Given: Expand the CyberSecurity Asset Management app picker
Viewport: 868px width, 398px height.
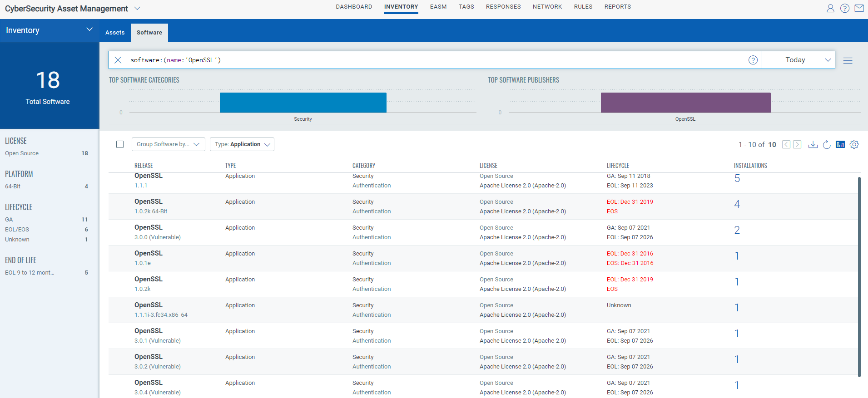Looking at the screenshot, I should pos(137,9).
